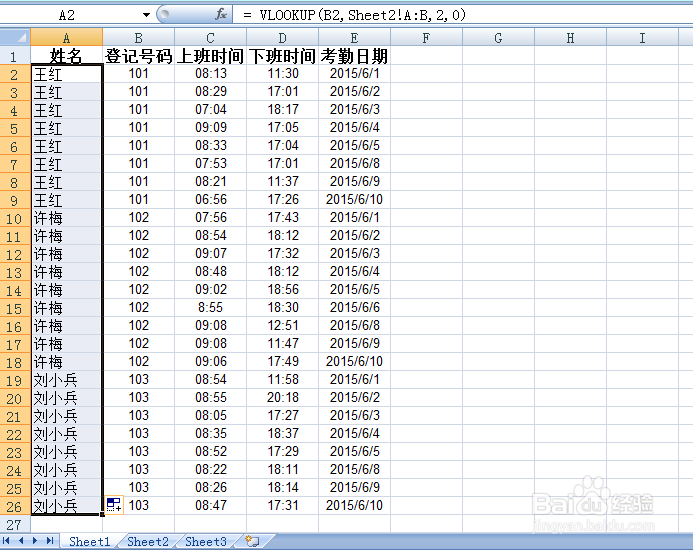Click cell D8 with time 11:37
This screenshot has width=693, height=550.
click(283, 182)
